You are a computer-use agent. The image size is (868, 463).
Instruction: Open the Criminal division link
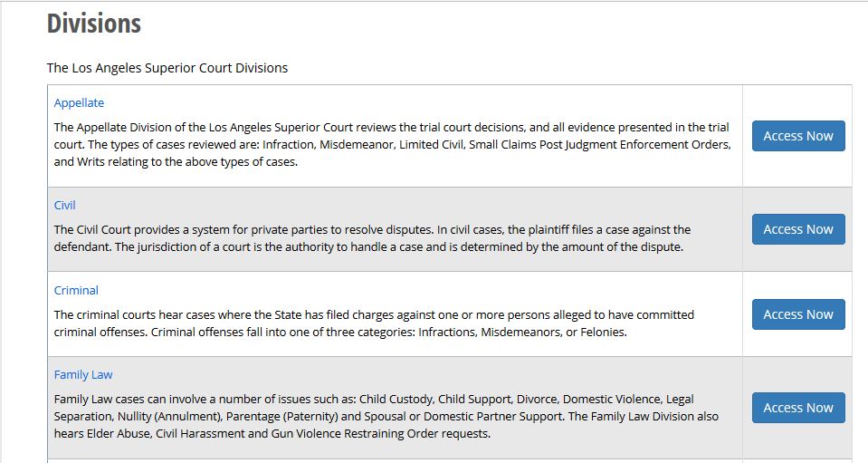[x=76, y=291]
